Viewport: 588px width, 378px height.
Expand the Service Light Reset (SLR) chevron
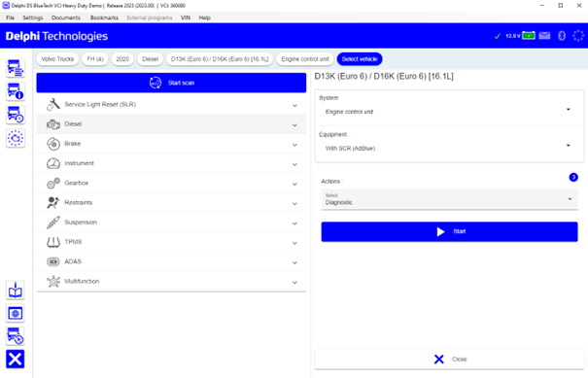[294, 105]
